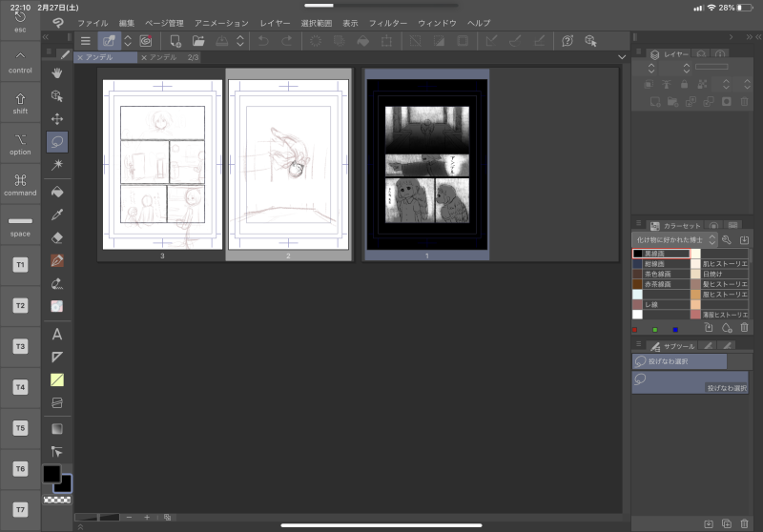The image size is (763, 532).
Task: Click the open file folder icon
Action: tap(198, 41)
